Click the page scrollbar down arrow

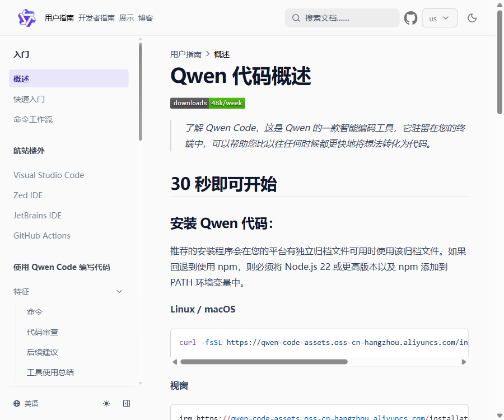pyautogui.click(x=500, y=415)
